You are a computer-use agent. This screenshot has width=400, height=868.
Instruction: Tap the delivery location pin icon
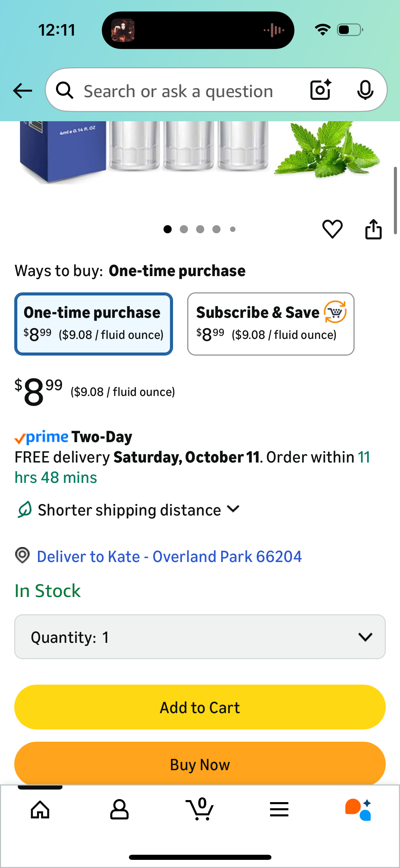23,556
